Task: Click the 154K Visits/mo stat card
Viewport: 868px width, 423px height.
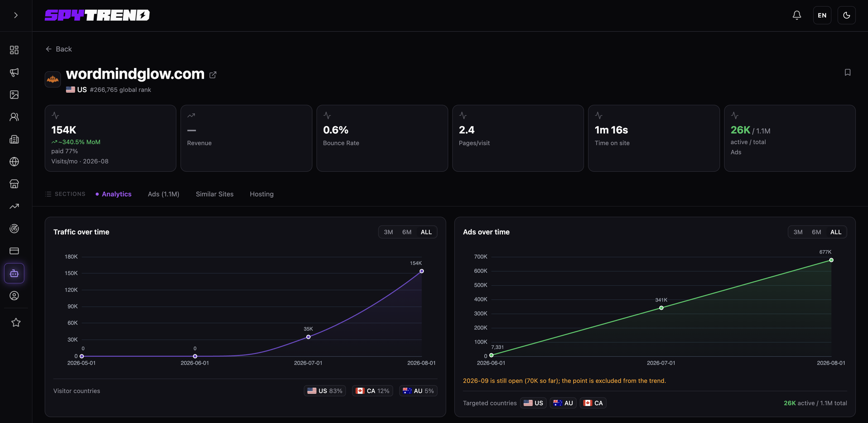Action: click(x=110, y=138)
